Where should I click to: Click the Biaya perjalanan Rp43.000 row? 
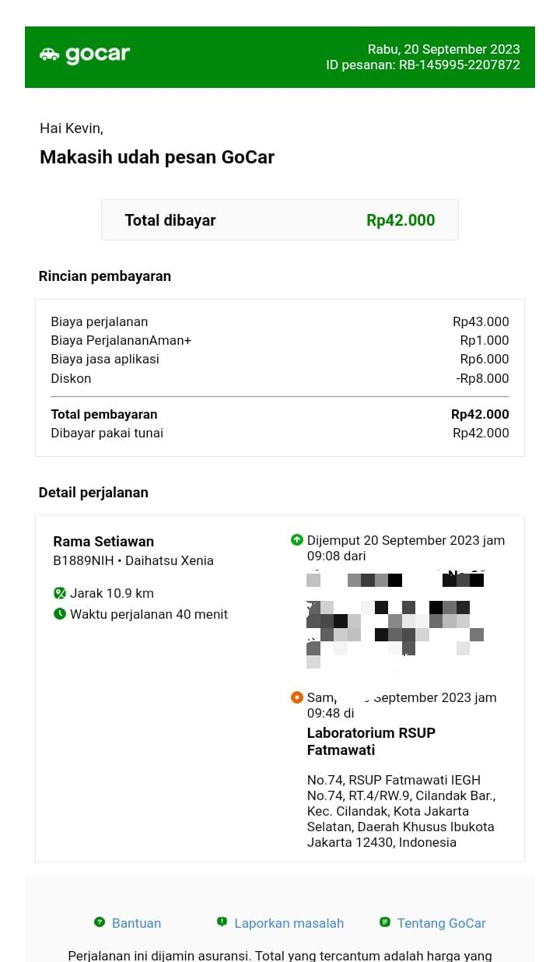tap(280, 321)
